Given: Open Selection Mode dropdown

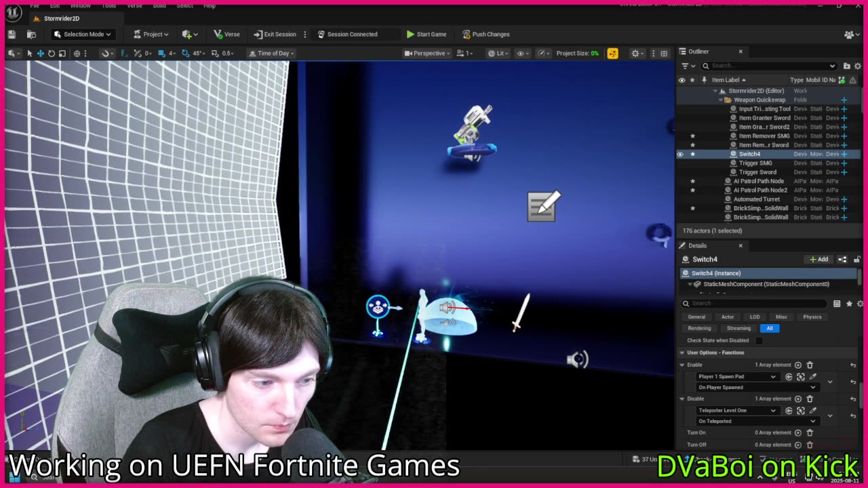Looking at the screenshot, I should coord(83,34).
